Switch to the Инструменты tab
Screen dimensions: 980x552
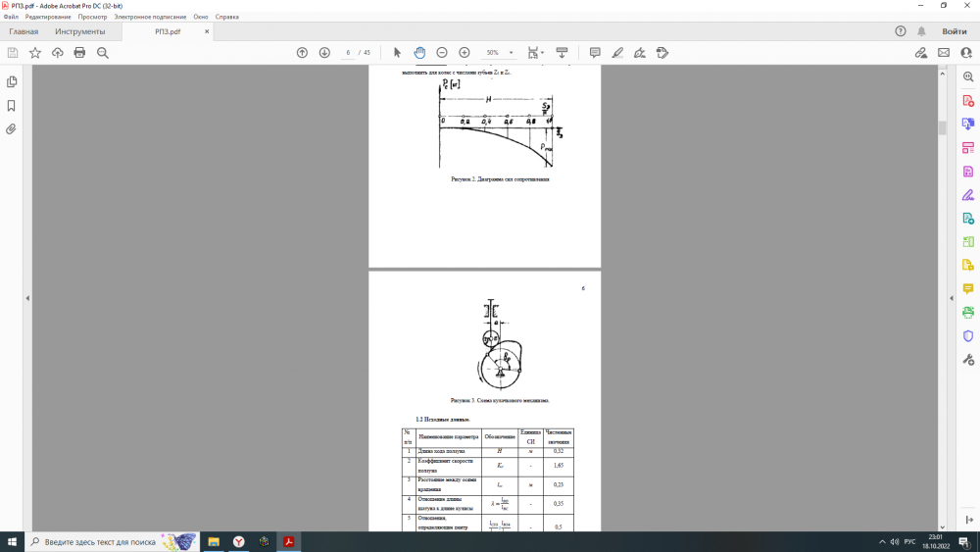[80, 32]
